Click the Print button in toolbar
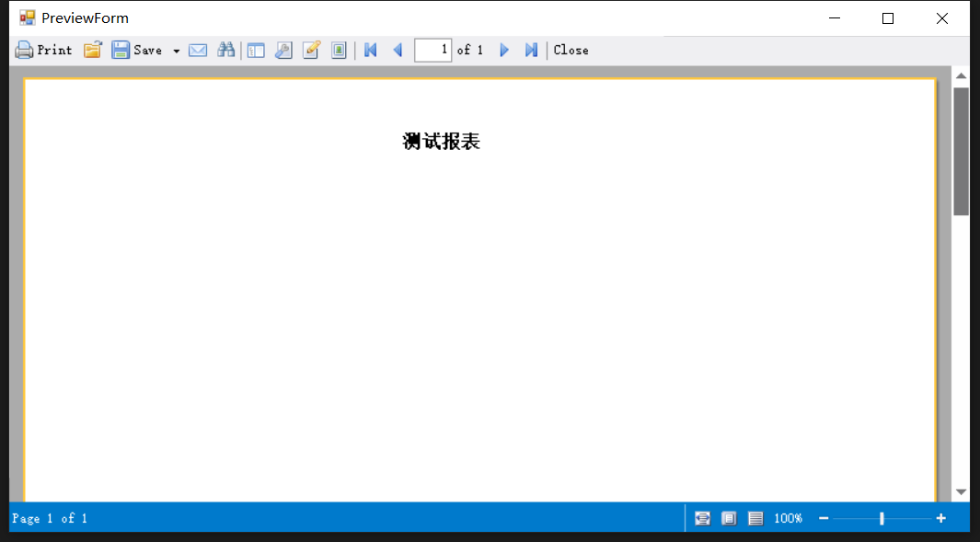 43,51
